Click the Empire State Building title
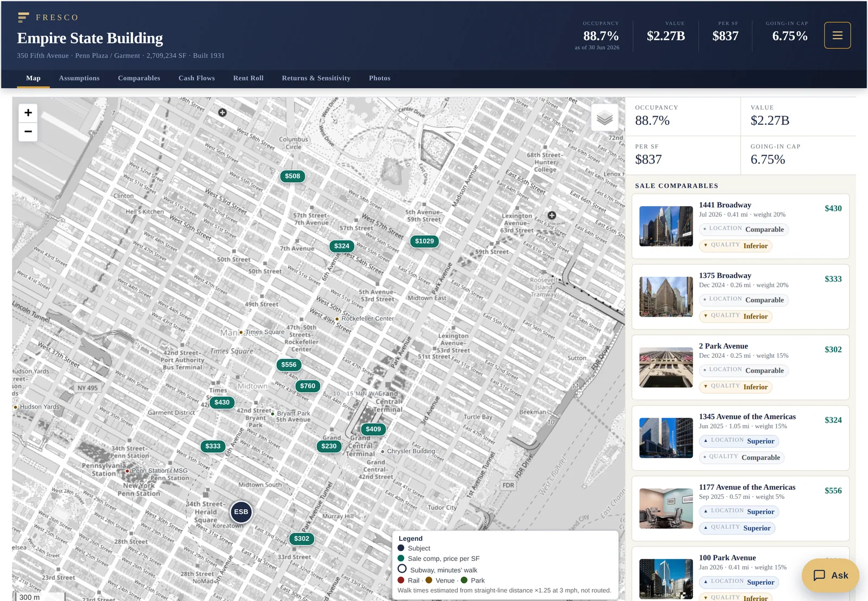This screenshot has height=601, width=868. point(90,38)
